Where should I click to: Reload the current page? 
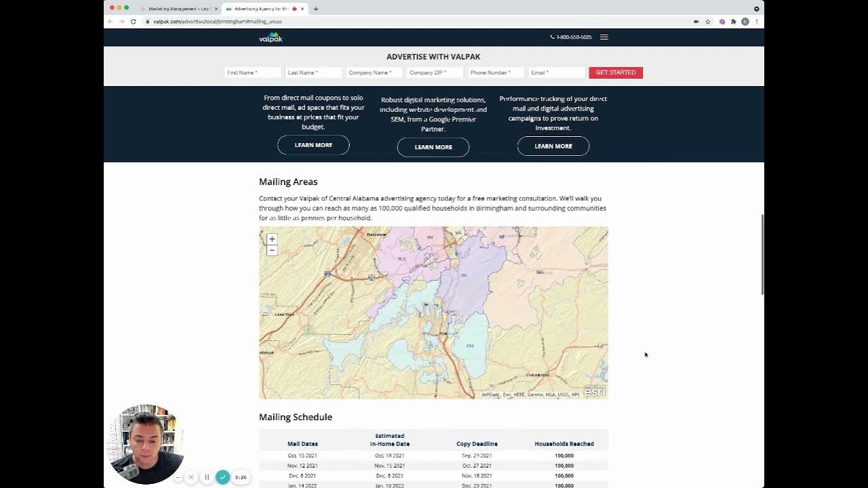(133, 22)
